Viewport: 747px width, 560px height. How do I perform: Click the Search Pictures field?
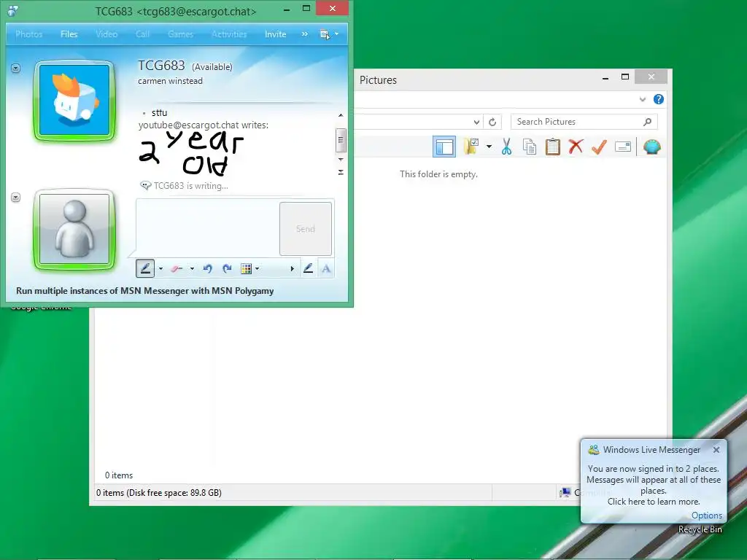click(x=584, y=122)
